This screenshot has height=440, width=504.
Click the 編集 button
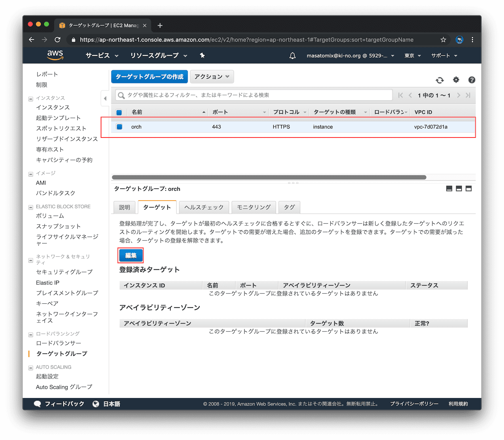[x=131, y=255]
